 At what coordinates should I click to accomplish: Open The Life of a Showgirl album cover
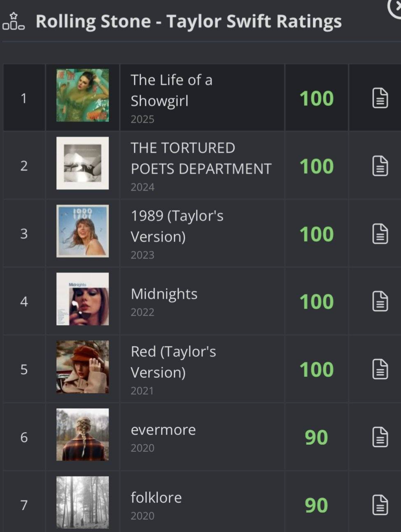pyautogui.click(x=83, y=95)
